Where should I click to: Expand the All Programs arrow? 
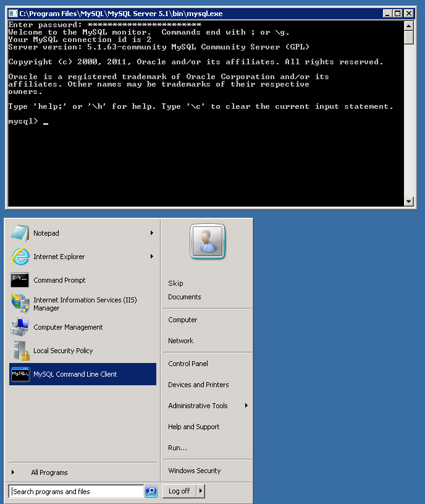coord(13,472)
